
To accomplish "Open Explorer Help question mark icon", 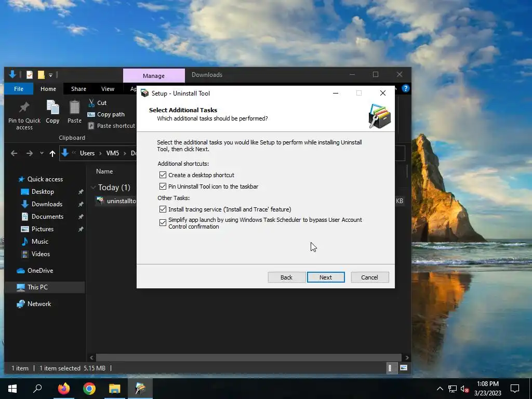I will click(405, 88).
